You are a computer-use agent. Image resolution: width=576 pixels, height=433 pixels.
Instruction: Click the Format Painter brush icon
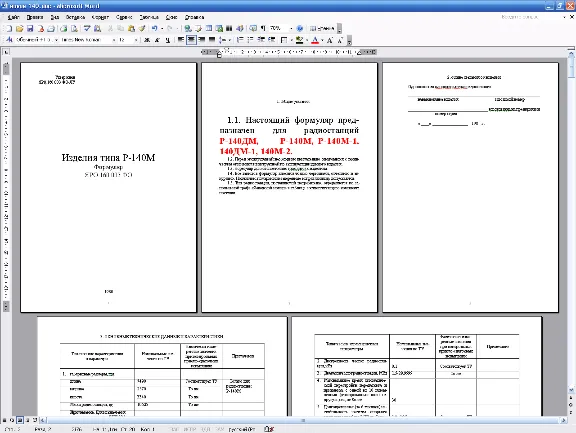(142, 28)
